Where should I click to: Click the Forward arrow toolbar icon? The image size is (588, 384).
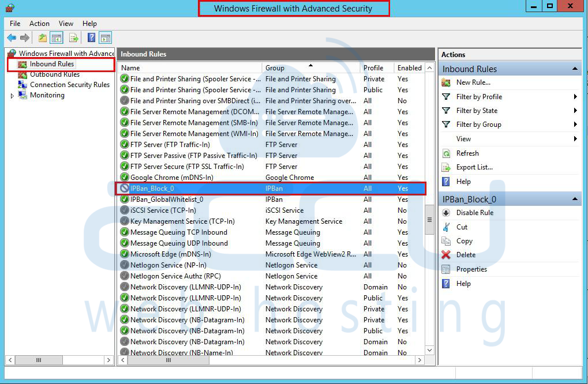pos(25,38)
